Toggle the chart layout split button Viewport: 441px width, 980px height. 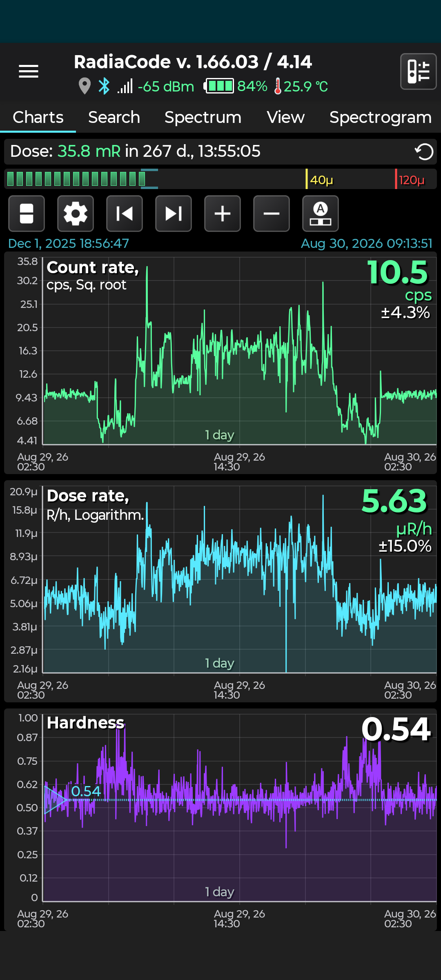27,214
